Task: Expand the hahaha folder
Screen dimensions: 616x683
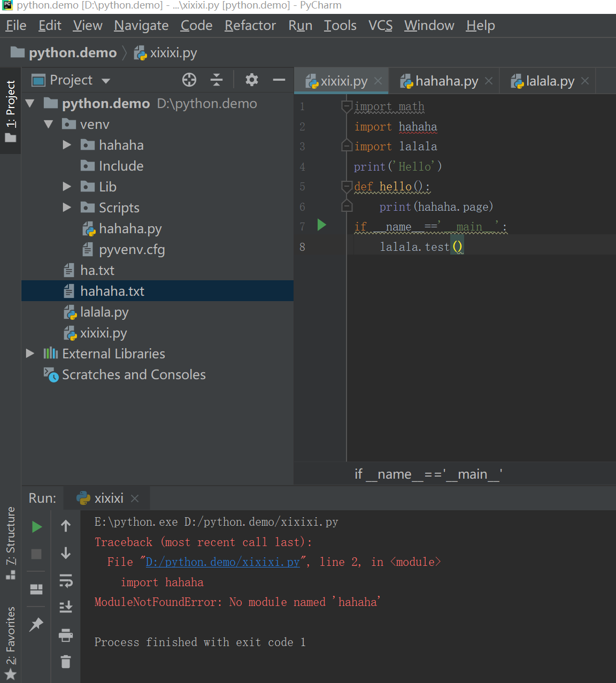Action: coord(67,145)
